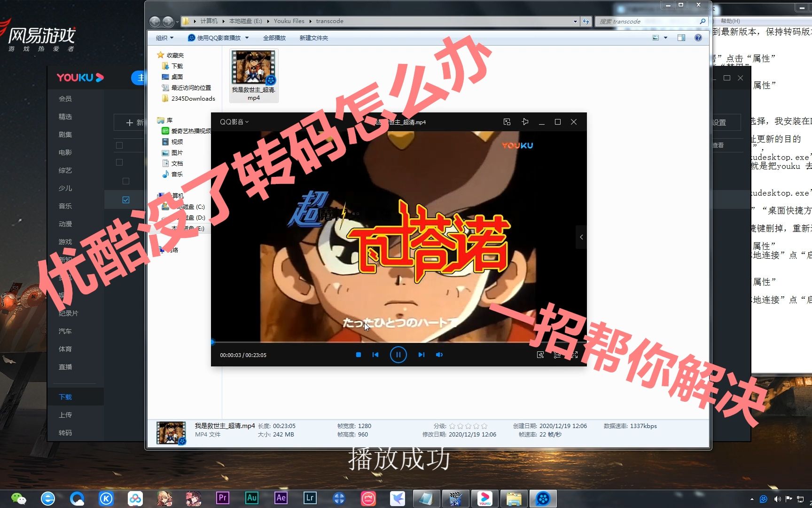812x508 pixels.
Task: Switch QQ影音 to mini mode icon
Action: (x=507, y=122)
